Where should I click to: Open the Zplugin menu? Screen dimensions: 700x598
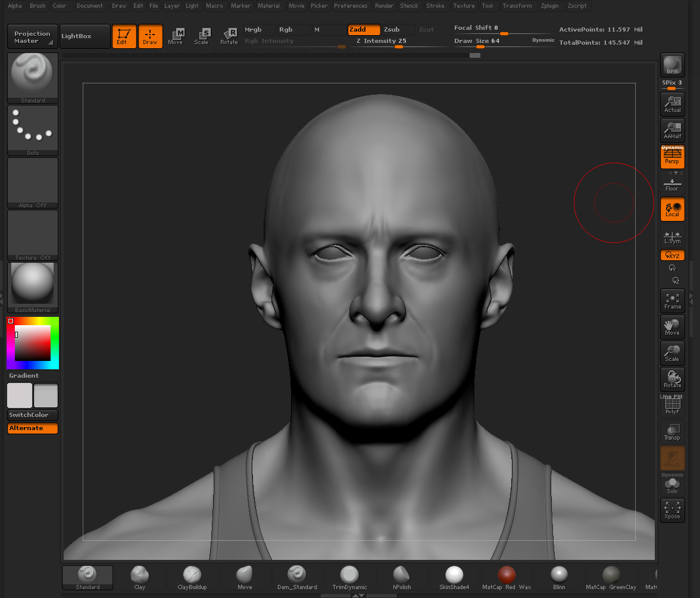coord(549,6)
